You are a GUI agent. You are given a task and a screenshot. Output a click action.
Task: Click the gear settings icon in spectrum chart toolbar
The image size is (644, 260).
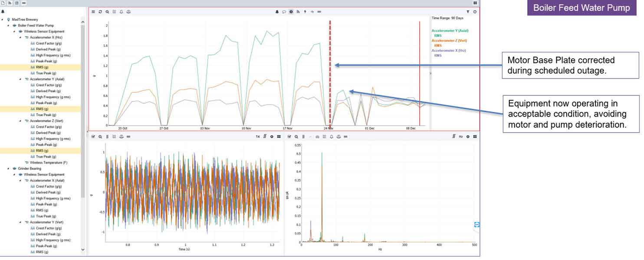[468, 136]
